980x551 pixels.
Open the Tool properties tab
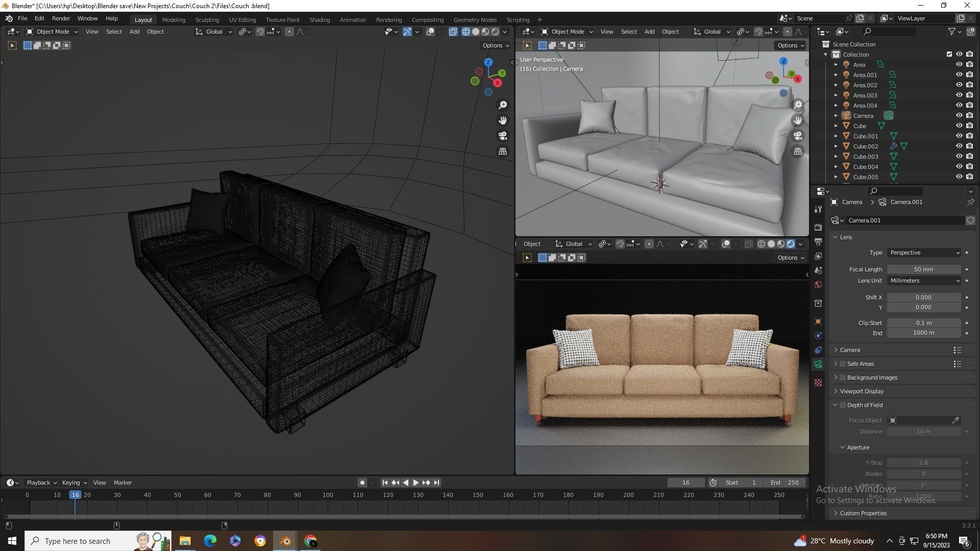coord(818,209)
